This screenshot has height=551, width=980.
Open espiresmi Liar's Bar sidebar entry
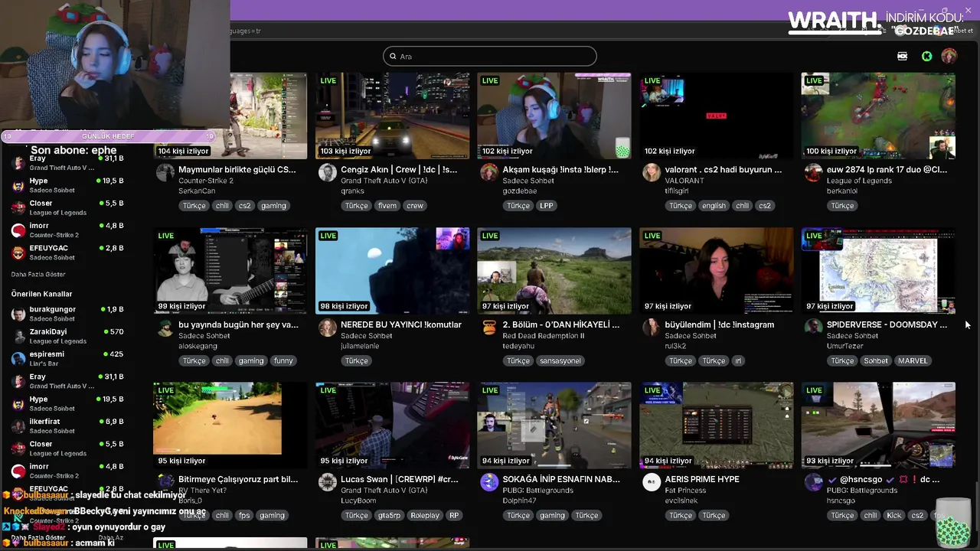coord(67,358)
